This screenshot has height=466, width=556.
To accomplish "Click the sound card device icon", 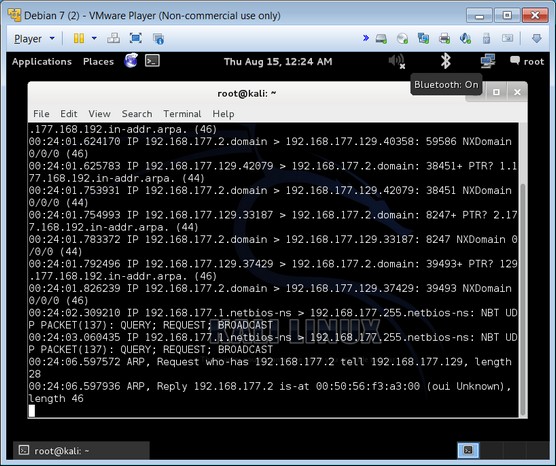I will (x=465, y=38).
